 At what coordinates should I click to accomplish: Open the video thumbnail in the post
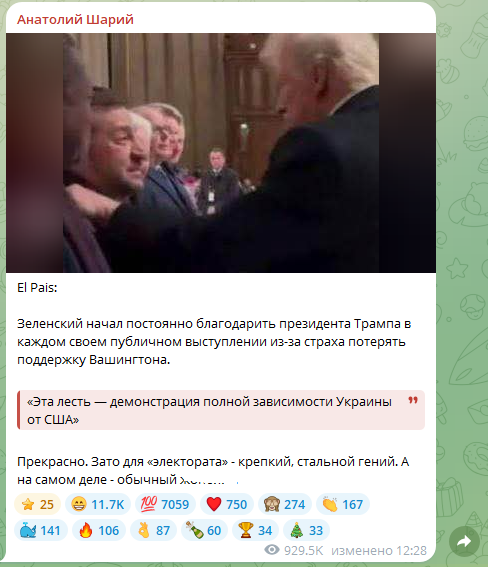point(221,153)
